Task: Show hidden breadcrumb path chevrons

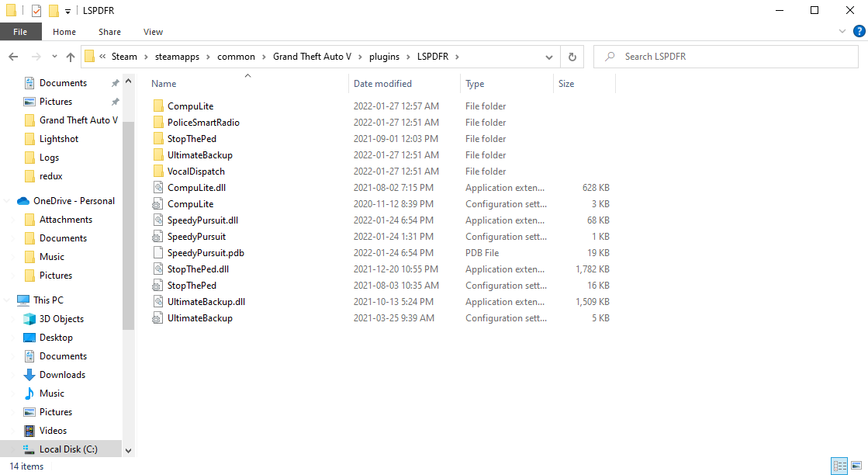Action: (x=102, y=57)
